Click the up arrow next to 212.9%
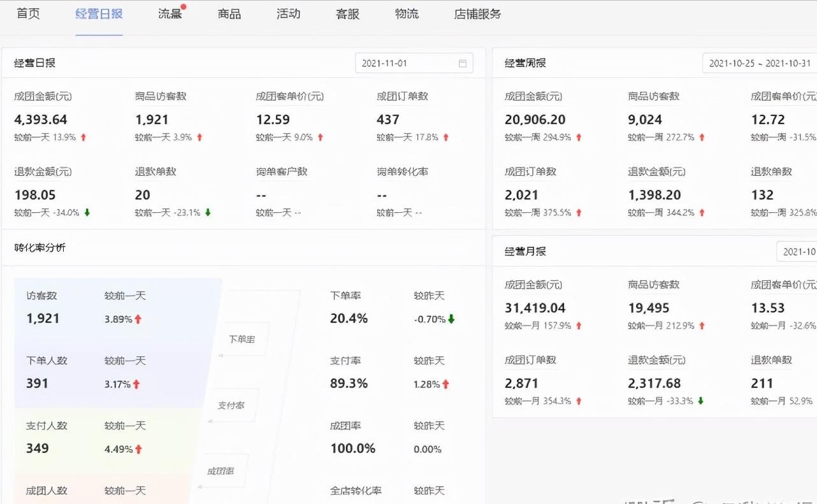Image resolution: width=817 pixels, height=504 pixels. coord(702,326)
